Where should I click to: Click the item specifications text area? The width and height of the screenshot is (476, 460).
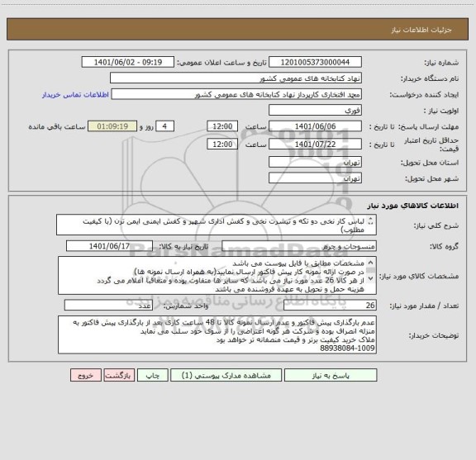pyautogui.click(x=217, y=276)
